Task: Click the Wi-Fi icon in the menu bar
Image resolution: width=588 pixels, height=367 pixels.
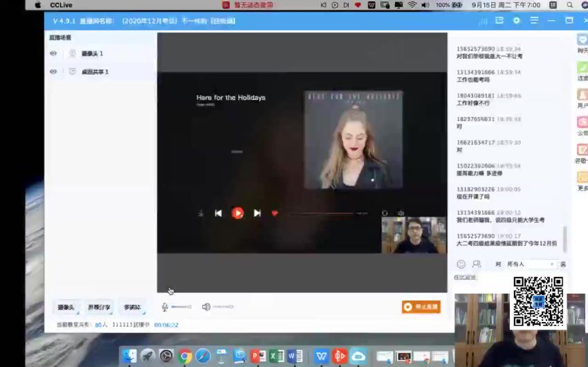Action: click(412, 5)
